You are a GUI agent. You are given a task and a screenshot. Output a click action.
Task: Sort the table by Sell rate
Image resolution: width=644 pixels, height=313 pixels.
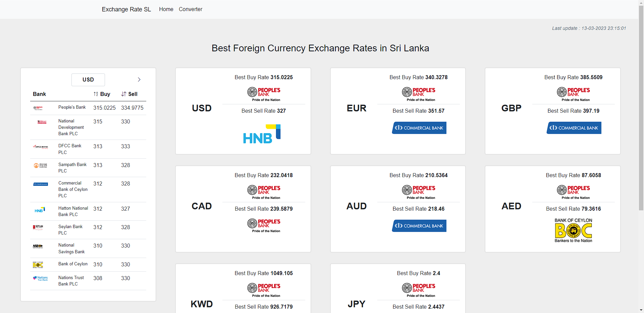pos(129,94)
